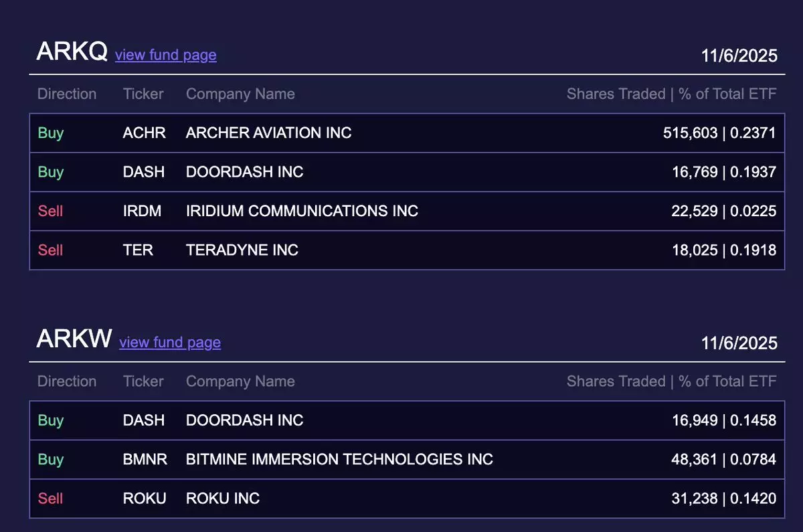The image size is (803, 532).
Task: Click the ARKW fund heading
Action: click(74, 339)
